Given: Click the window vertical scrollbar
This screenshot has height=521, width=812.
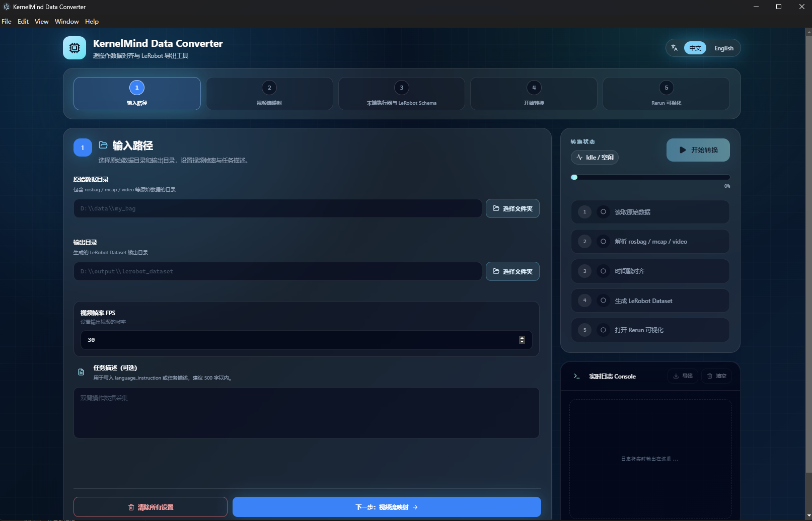Looking at the screenshot, I should point(808,254).
